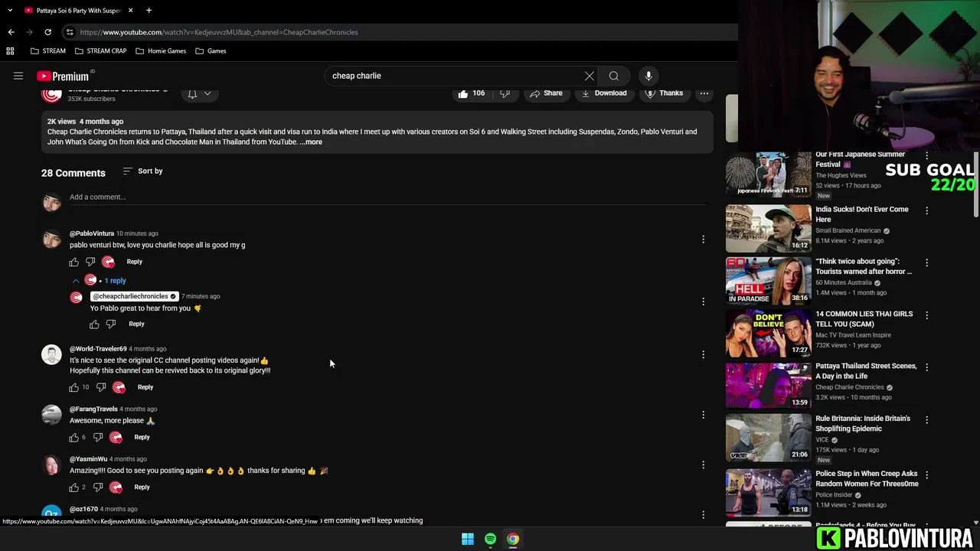
Task: Expand the description with ...more
Action: click(x=311, y=142)
